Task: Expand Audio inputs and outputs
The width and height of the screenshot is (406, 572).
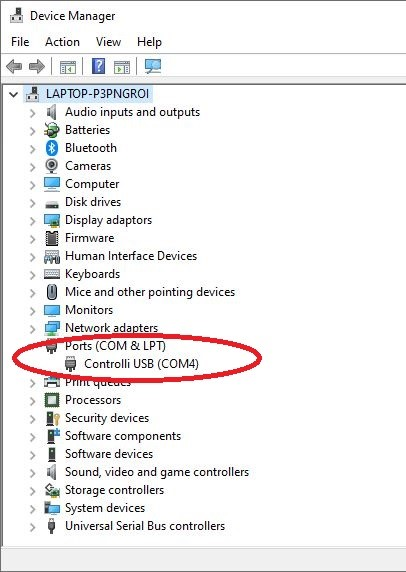Action: coord(32,113)
